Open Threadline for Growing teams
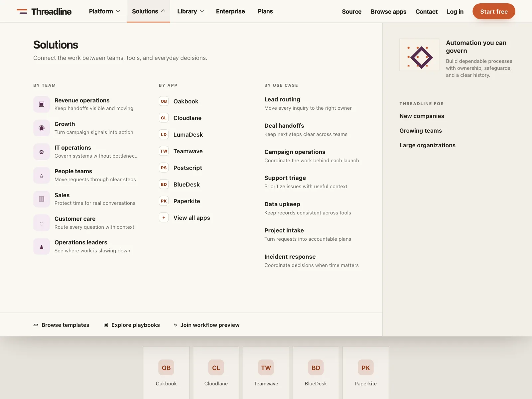532x399 pixels. [x=421, y=131]
